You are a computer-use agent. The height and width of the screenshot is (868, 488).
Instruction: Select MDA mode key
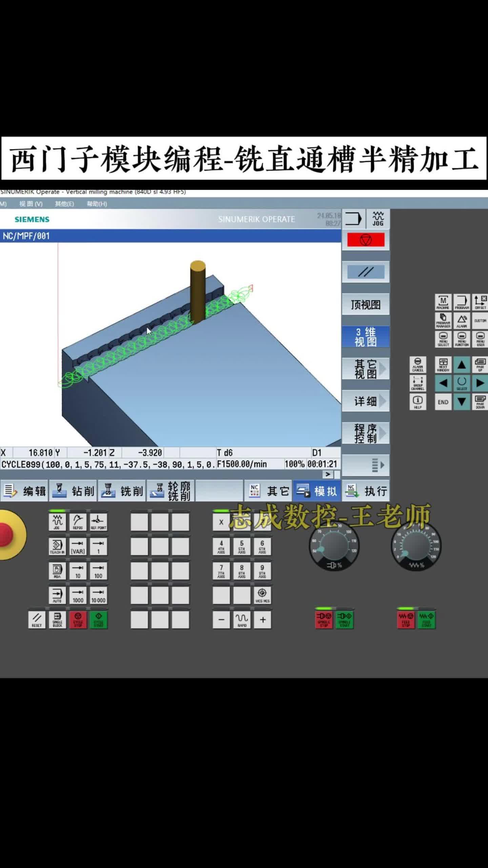click(x=57, y=571)
